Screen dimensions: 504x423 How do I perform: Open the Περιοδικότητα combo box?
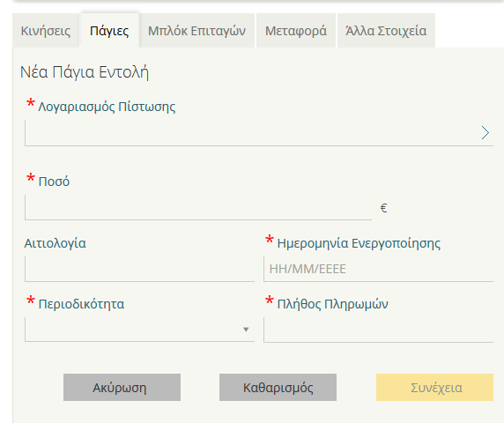139,330
